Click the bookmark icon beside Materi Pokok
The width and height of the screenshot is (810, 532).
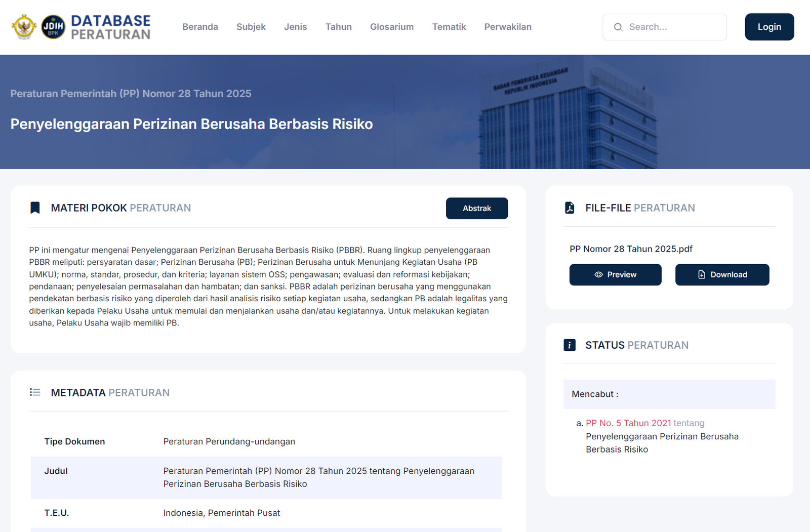pyautogui.click(x=35, y=208)
